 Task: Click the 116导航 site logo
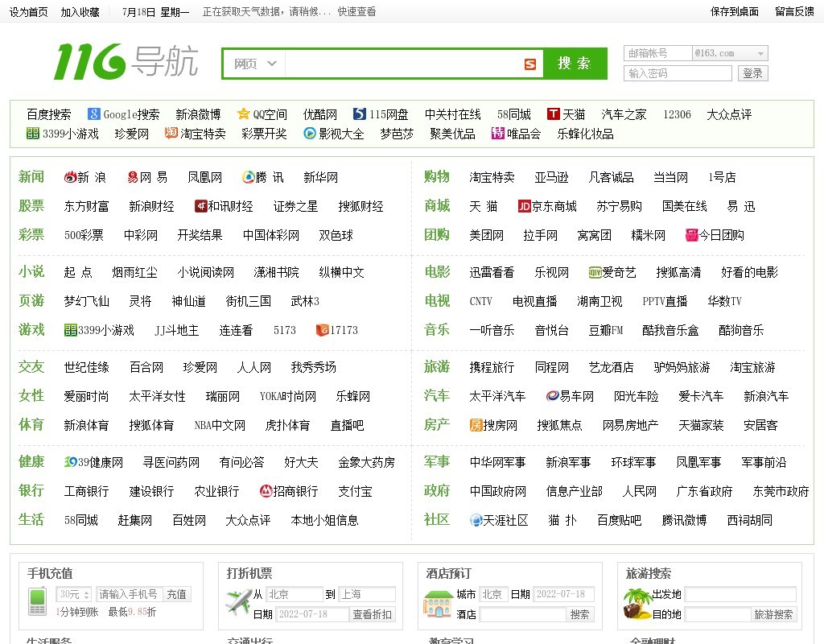[126, 62]
